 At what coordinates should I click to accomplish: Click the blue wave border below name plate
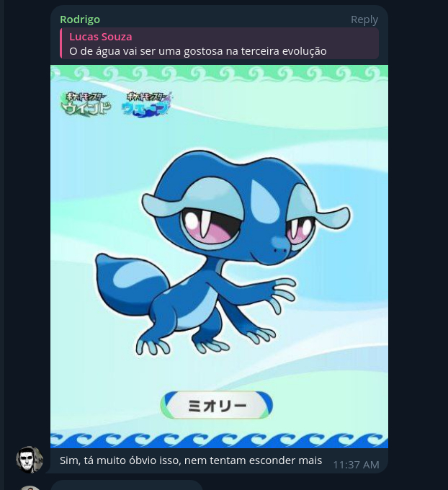pos(219,440)
